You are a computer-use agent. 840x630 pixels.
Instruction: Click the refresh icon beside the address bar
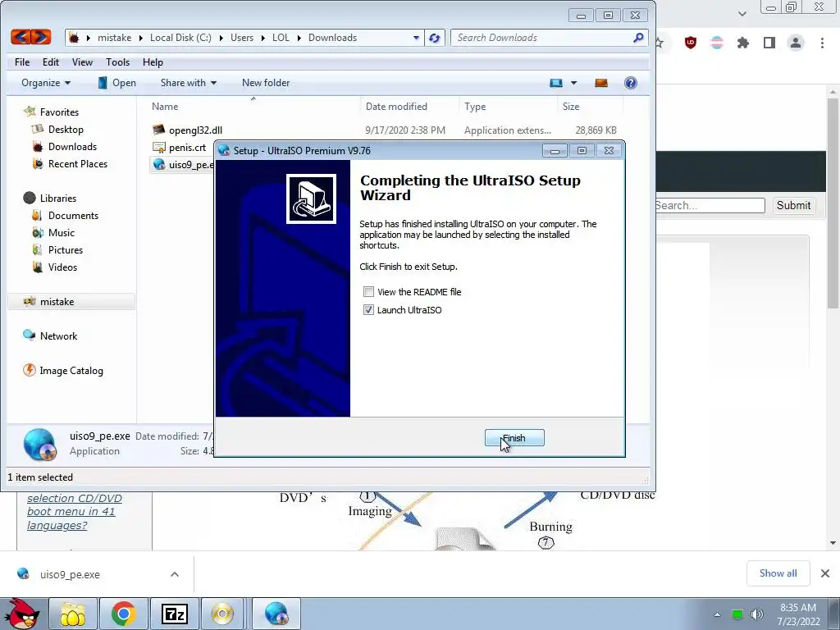[x=435, y=38]
